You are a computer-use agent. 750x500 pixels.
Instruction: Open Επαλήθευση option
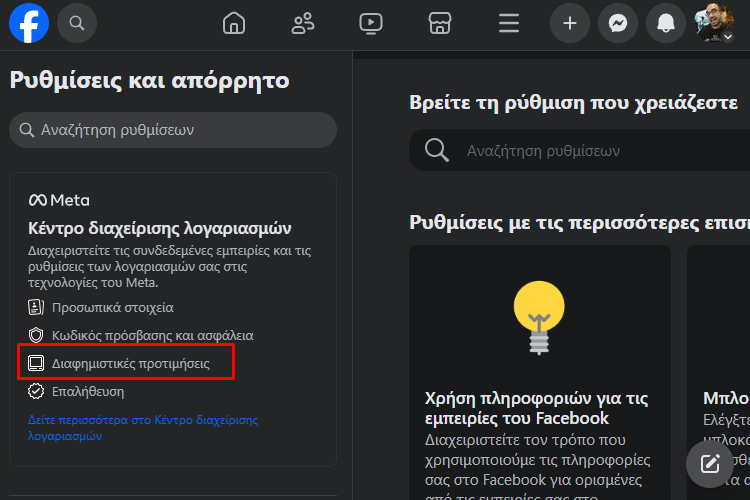tap(88, 391)
